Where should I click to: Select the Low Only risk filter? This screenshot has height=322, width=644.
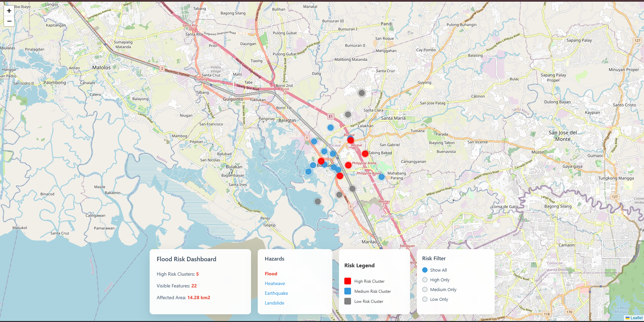425,299
